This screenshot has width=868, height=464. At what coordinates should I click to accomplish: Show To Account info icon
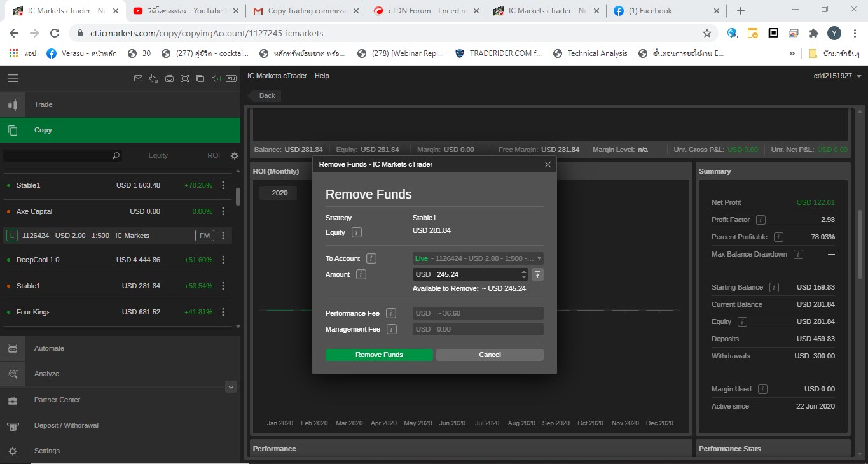[371, 258]
